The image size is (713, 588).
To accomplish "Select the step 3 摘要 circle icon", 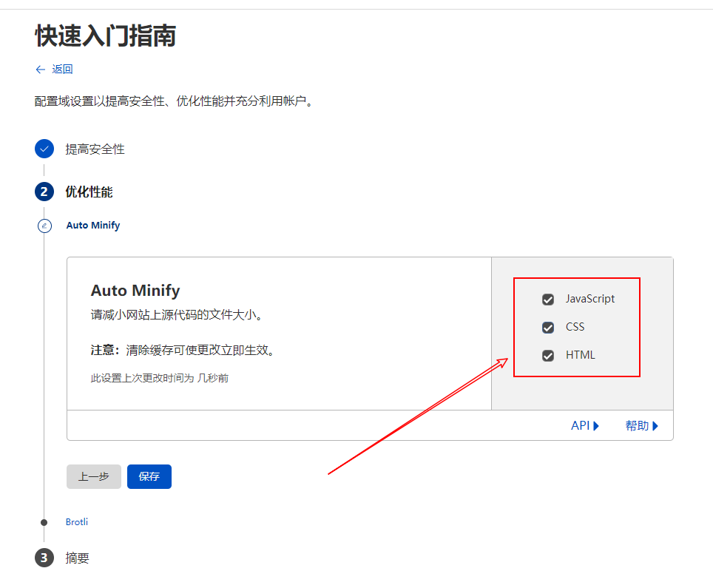I will tap(44, 558).
